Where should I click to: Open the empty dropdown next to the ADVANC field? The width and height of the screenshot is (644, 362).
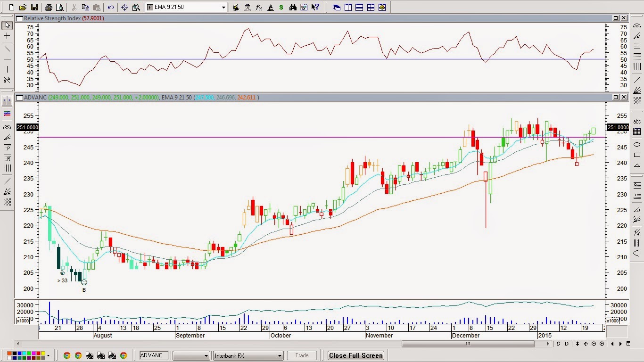coord(191,355)
